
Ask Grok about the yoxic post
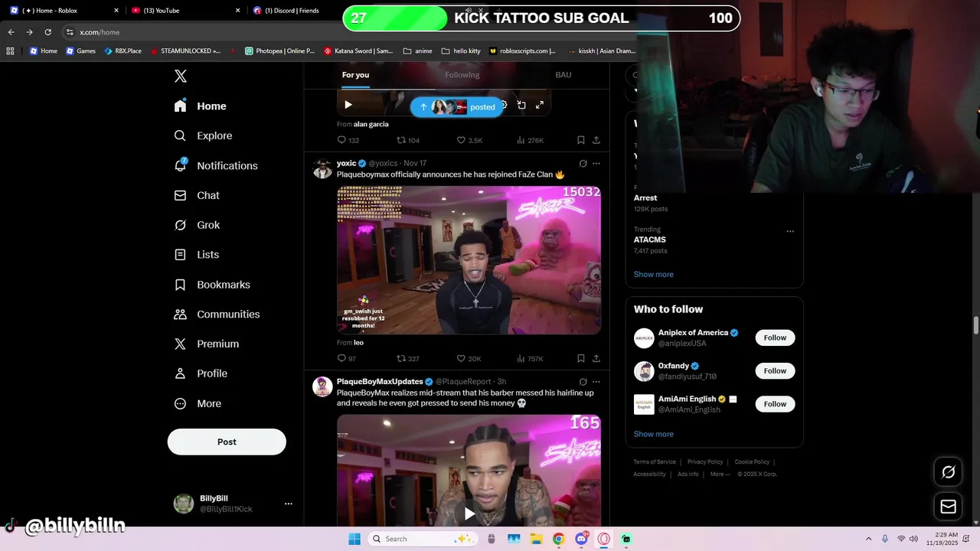coord(583,163)
